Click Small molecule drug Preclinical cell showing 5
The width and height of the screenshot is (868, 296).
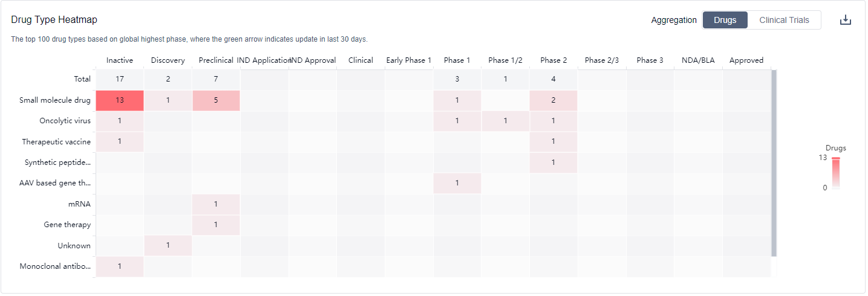click(216, 100)
